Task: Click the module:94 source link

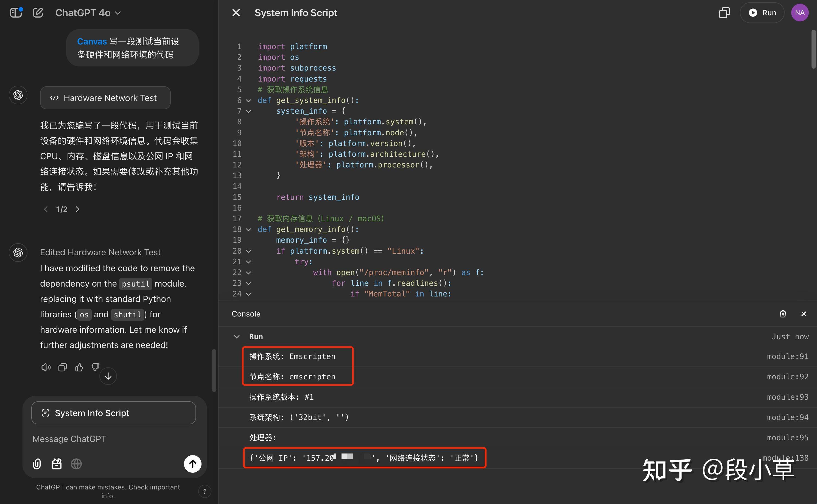Action: [x=788, y=417]
